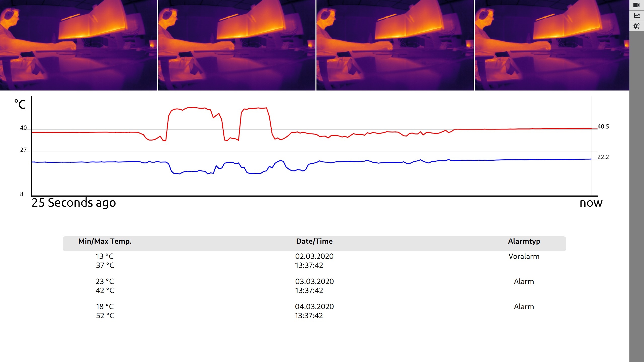Click the 52 °C max temperature value
The width and height of the screenshot is (644, 362).
(x=105, y=316)
